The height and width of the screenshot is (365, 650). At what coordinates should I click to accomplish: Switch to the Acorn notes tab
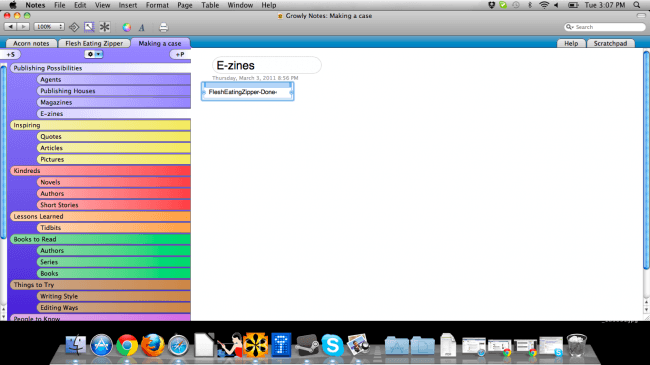click(x=31, y=43)
